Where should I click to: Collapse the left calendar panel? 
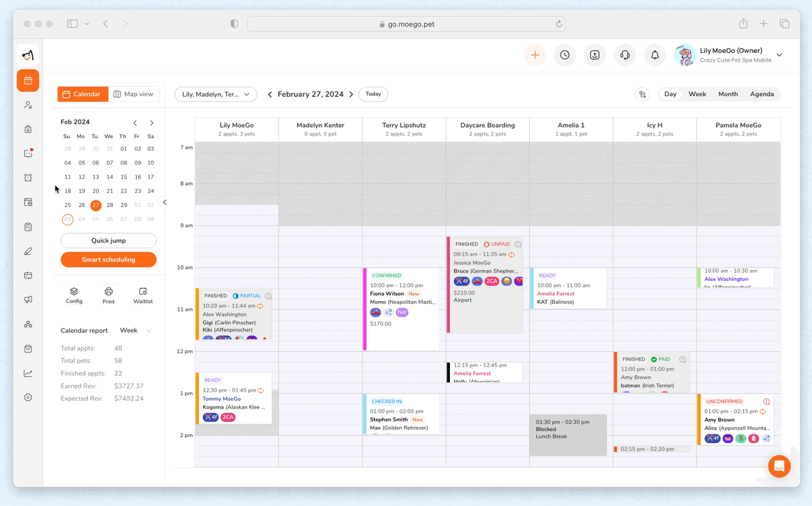[164, 202]
